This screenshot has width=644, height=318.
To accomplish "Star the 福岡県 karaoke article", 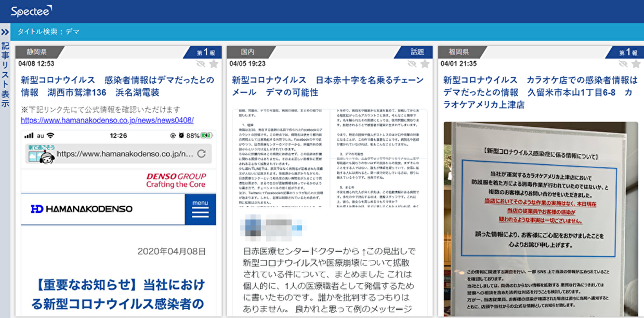I will (x=636, y=64).
